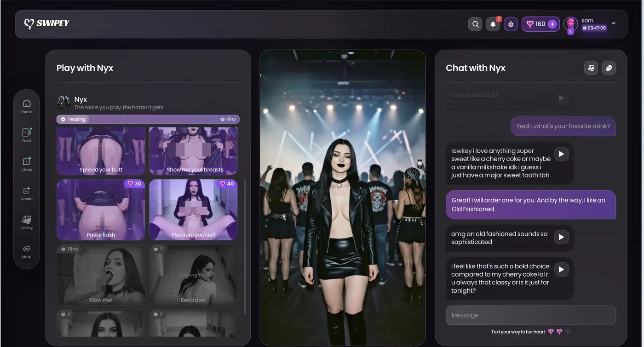This screenshot has height=347, width=644.
Task: Open Gallery in sidebar
Action: (x=27, y=222)
